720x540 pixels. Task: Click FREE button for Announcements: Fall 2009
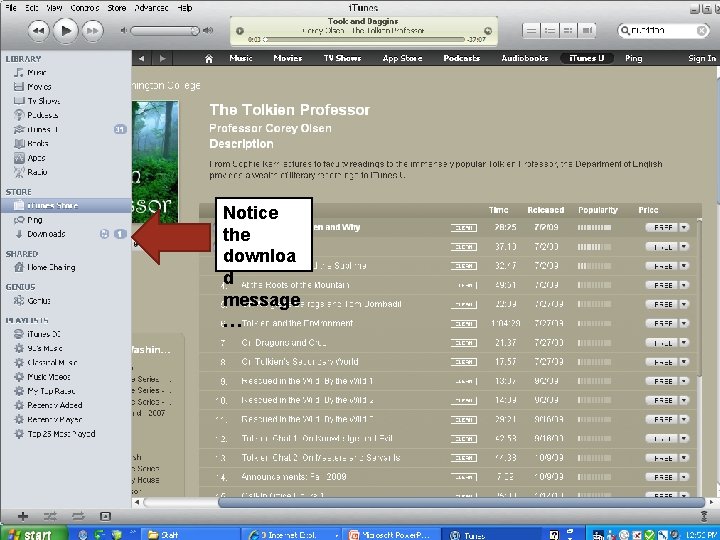coord(662,477)
